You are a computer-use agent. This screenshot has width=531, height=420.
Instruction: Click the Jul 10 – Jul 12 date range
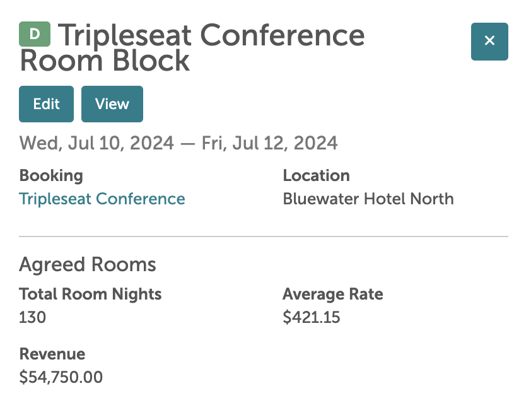point(178,143)
